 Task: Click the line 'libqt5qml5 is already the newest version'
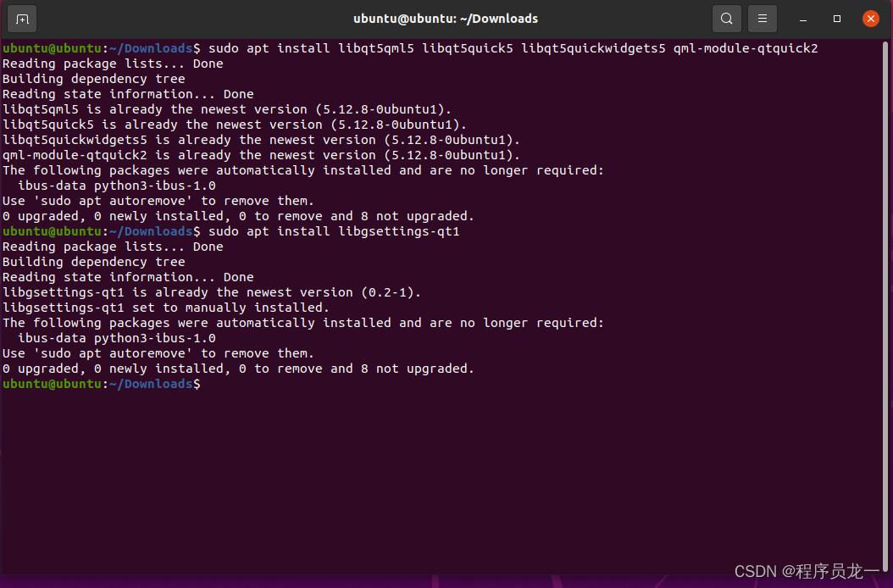227,109
